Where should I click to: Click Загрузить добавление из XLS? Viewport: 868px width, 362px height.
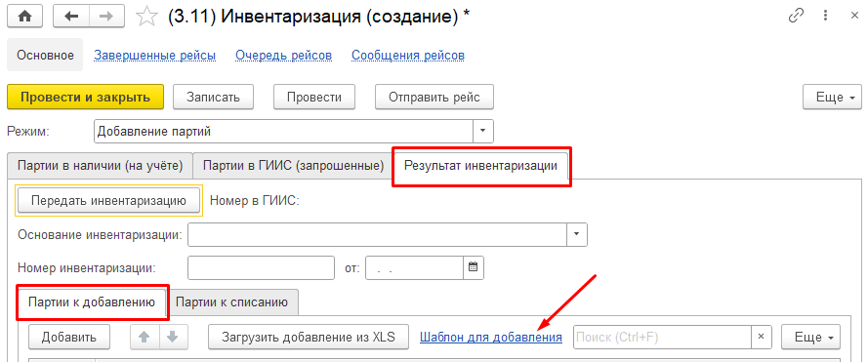pos(309,337)
